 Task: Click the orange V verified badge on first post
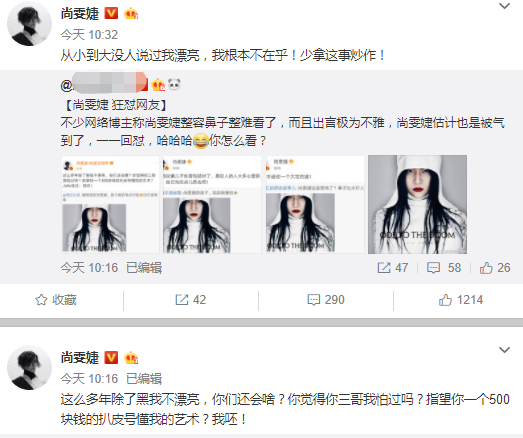pyautogui.click(x=111, y=13)
